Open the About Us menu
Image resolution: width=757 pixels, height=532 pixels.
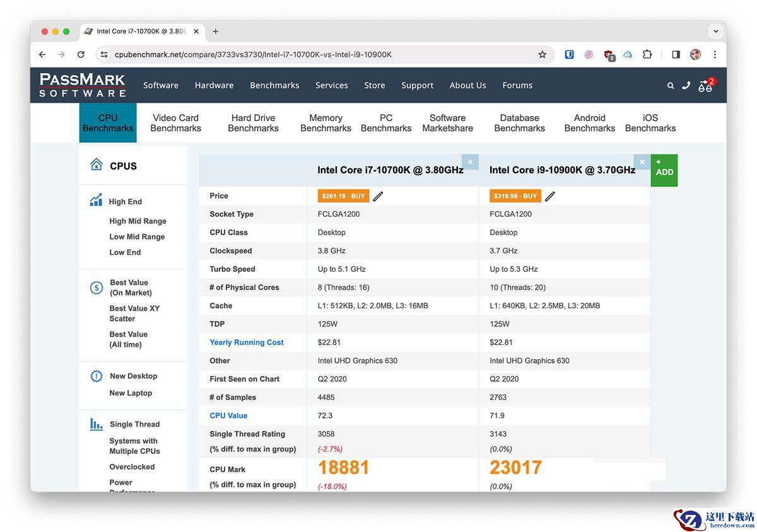click(468, 85)
